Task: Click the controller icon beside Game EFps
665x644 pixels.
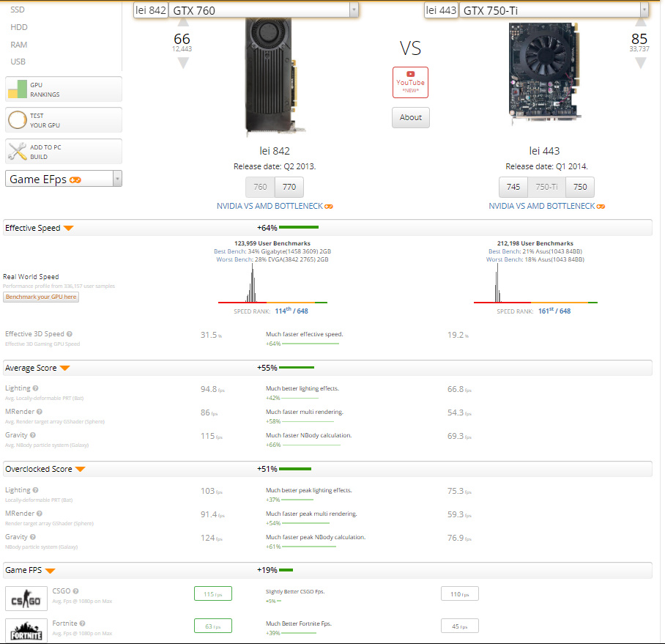Action: (75, 180)
